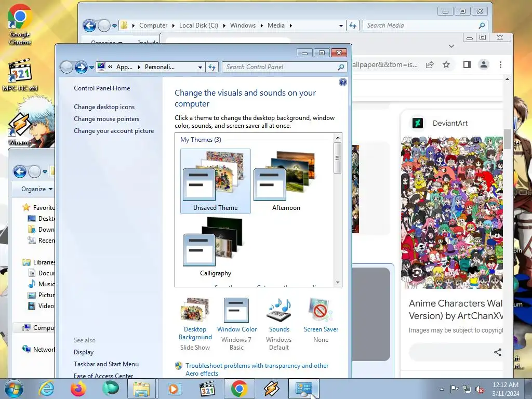Apply the Calligraphy theme
This screenshot has height=399, width=532.
pyautogui.click(x=215, y=247)
